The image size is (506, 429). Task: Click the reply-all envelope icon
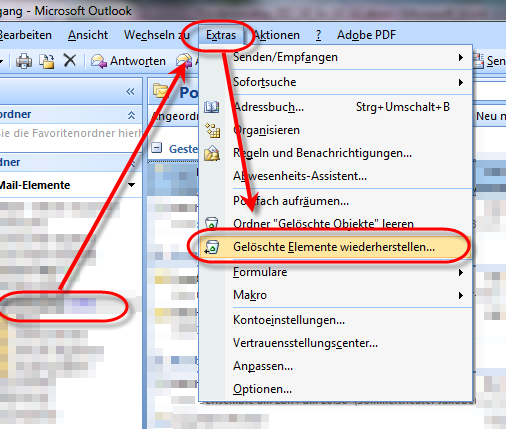(184, 61)
